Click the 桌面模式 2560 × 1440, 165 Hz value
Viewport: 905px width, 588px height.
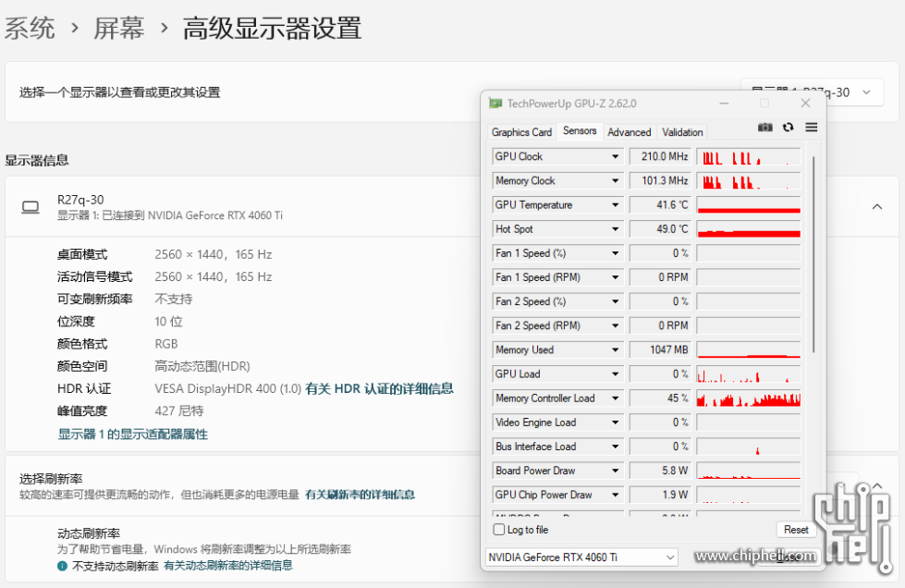point(213,254)
